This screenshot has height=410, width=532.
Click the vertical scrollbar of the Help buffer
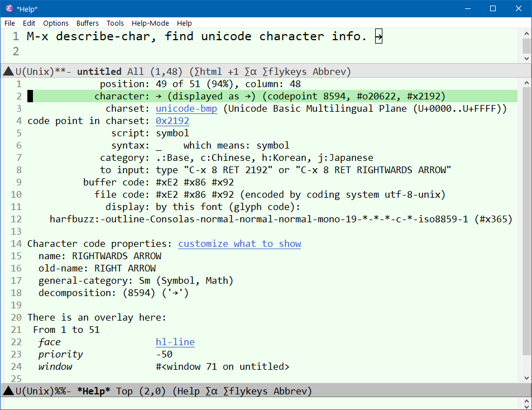(527, 223)
